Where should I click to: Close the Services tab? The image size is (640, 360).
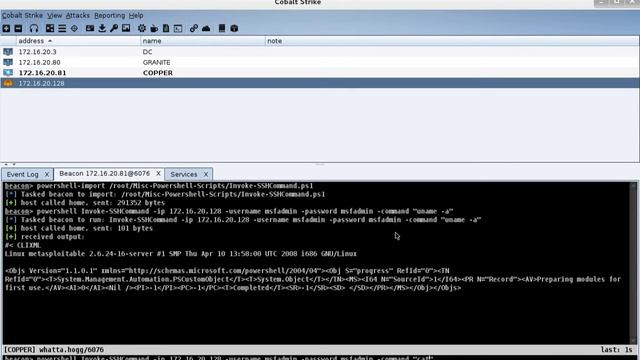206,174
